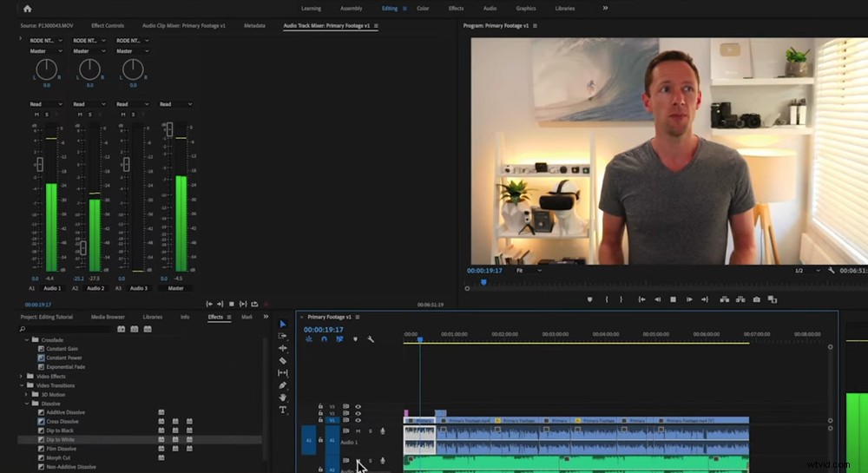
Task: Toggle V2 track output eye
Action: click(358, 413)
